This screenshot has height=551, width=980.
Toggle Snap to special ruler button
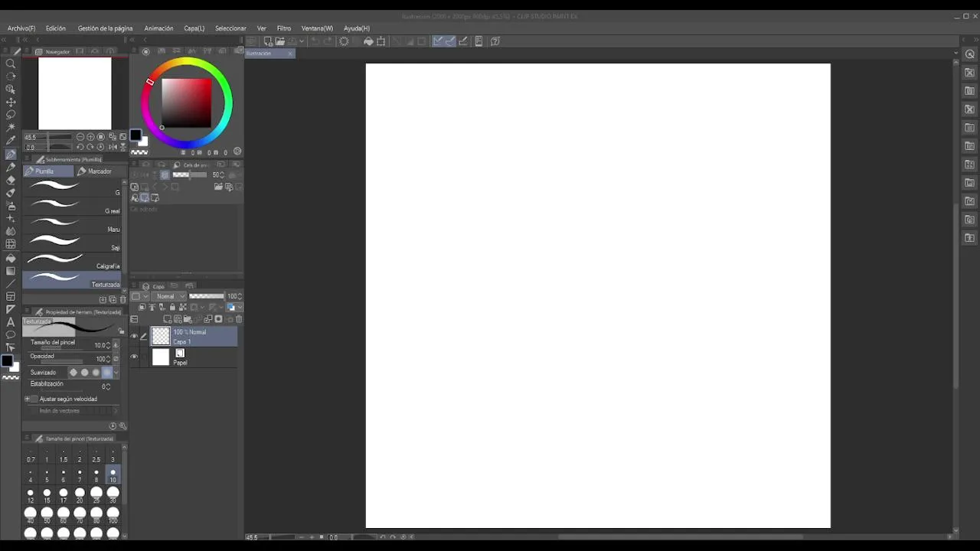pyautogui.click(x=450, y=41)
